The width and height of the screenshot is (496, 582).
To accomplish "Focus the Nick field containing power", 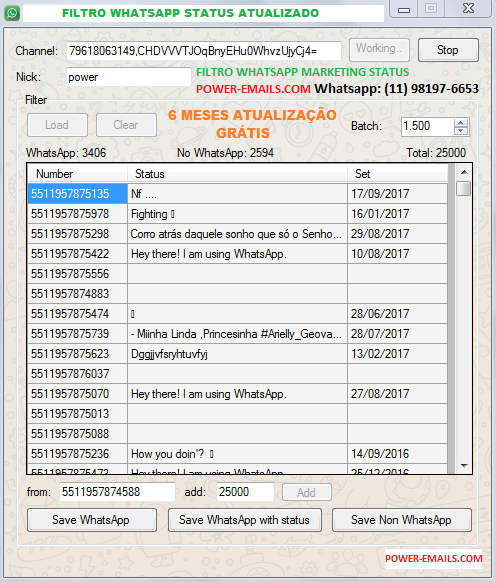I will pyautogui.click(x=128, y=77).
